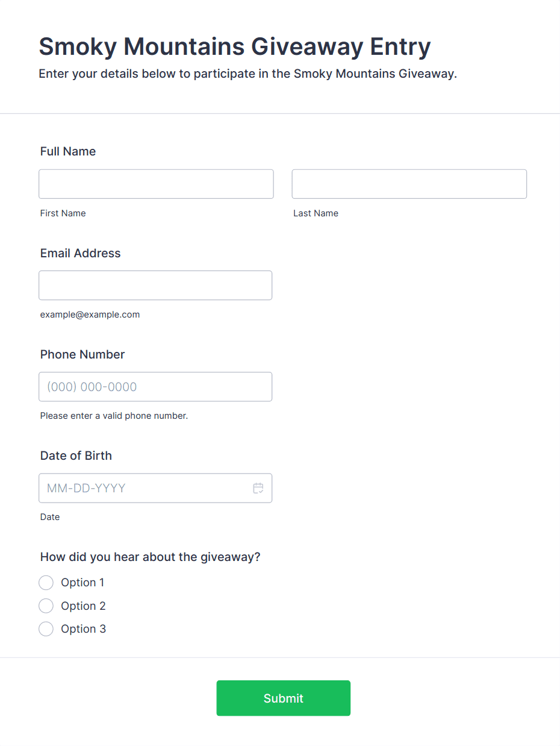Click the MM-DD-YYYY date of birth field
The width and height of the screenshot is (560, 746).
[145, 488]
